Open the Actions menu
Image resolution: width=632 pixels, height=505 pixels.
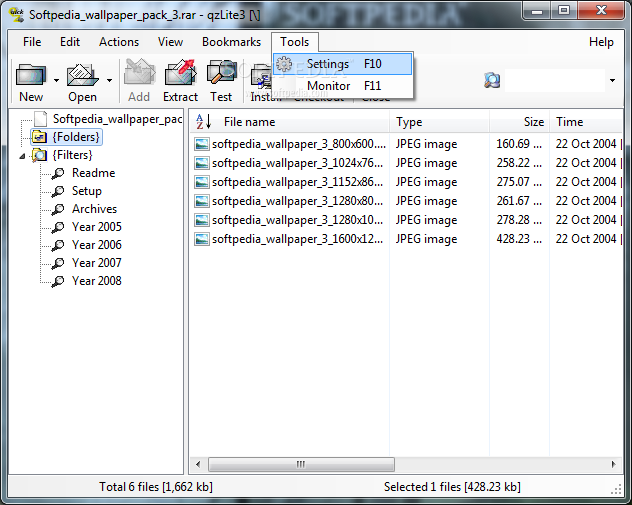119,42
